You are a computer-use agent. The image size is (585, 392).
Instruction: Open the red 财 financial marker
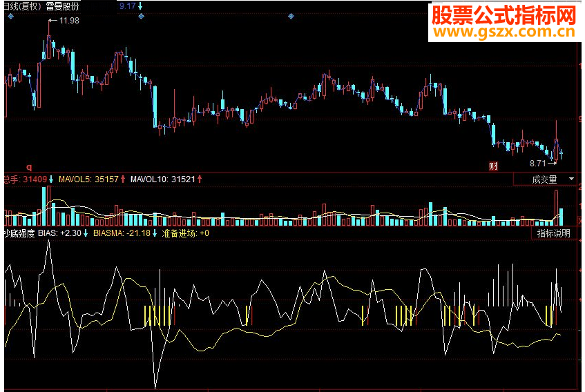pyautogui.click(x=493, y=166)
